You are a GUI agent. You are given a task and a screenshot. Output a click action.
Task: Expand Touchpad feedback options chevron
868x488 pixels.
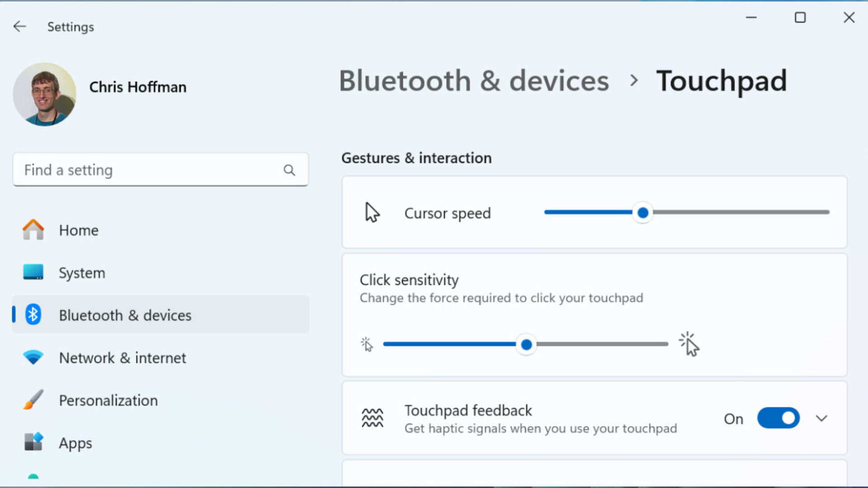point(821,418)
